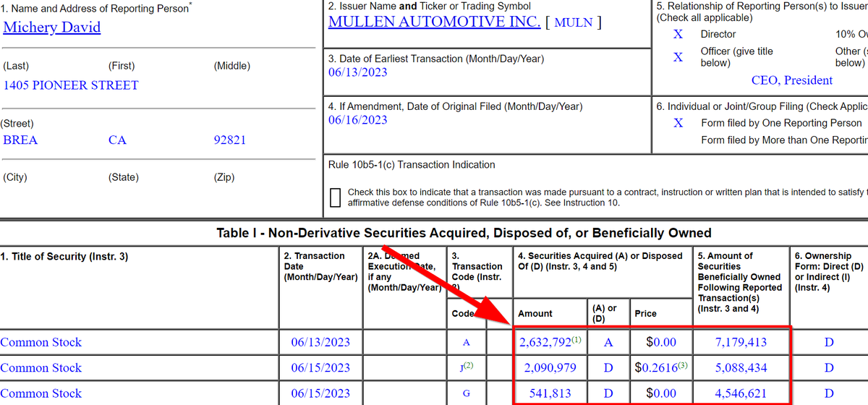Image resolution: width=868 pixels, height=405 pixels.
Task: Click the Price sub-column header
Action: (x=646, y=314)
